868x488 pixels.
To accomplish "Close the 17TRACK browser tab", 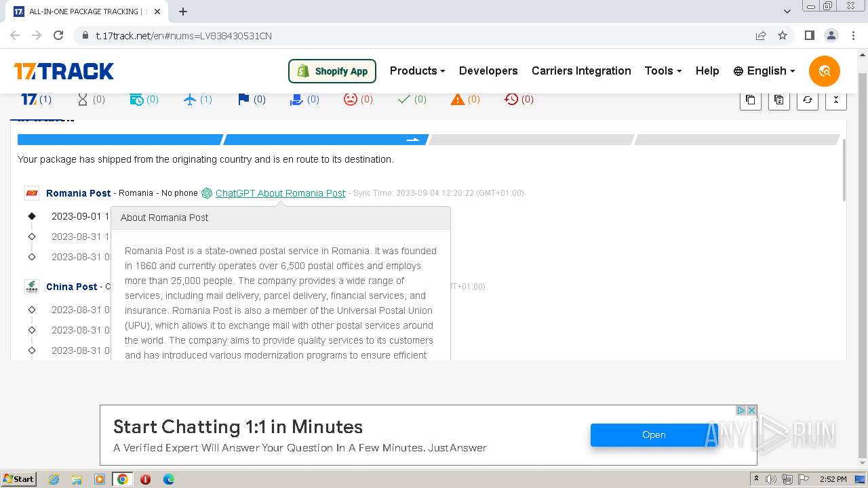I will click(157, 12).
